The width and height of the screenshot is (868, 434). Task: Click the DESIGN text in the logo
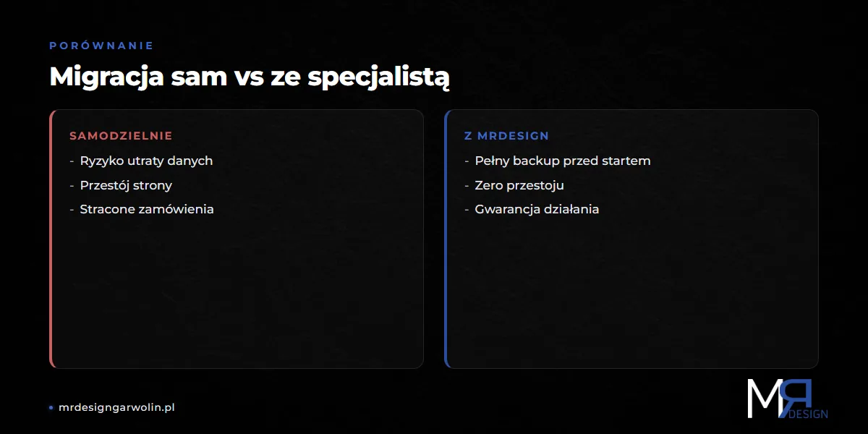coord(809,414)
